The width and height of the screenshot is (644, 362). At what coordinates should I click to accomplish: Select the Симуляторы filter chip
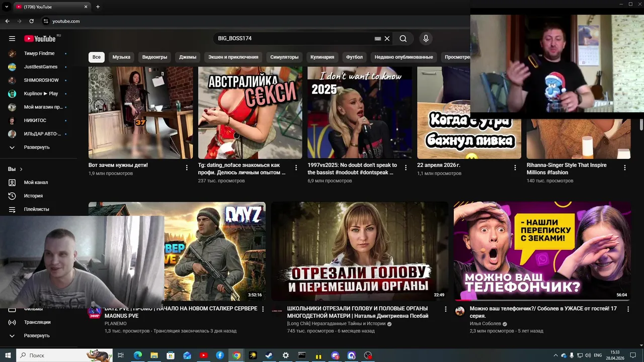coord(284,57)
